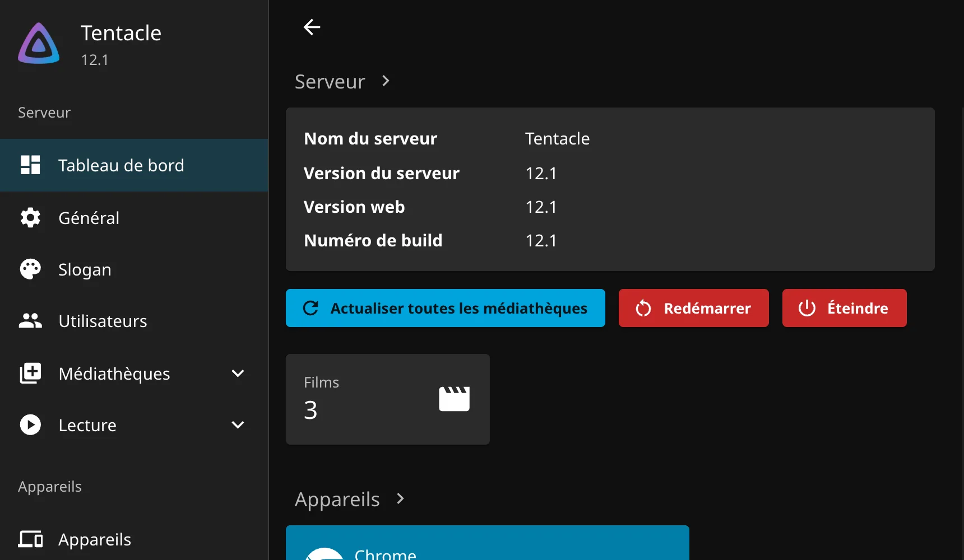Open the Général settings menu item
Viewport: 964px width, 560px height.
tap(134, 218)
